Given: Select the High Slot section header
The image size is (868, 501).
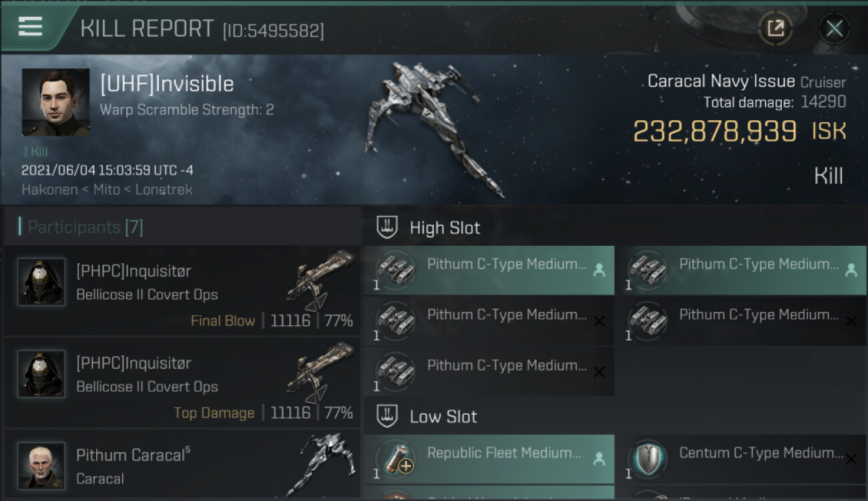Looking at the screenshot, I should tap(445, 228).
